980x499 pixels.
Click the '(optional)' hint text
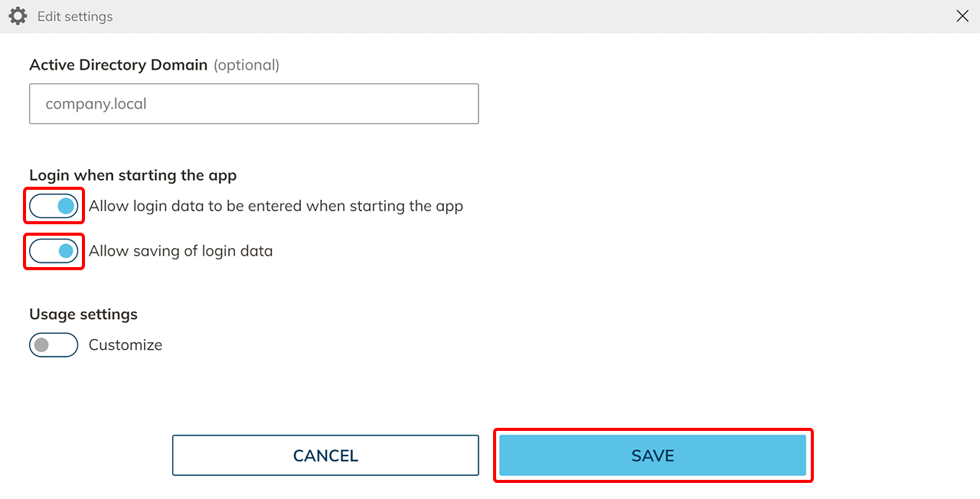click(x=247, y=65)
